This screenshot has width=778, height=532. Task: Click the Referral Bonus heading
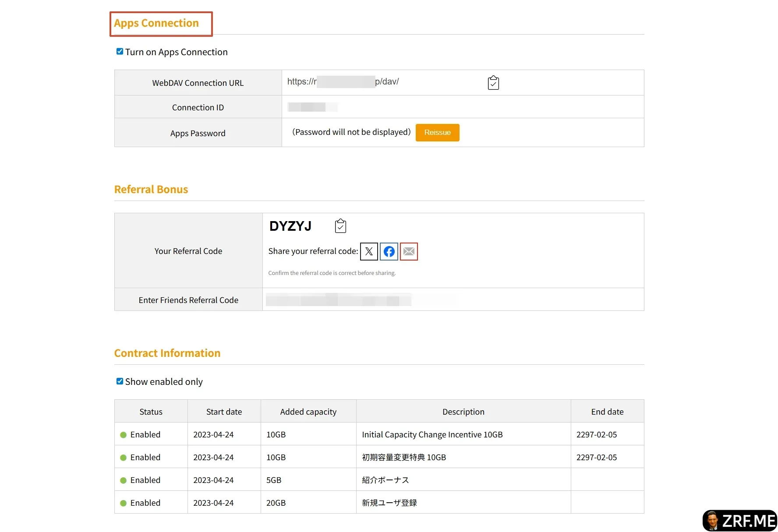[151, 189]
